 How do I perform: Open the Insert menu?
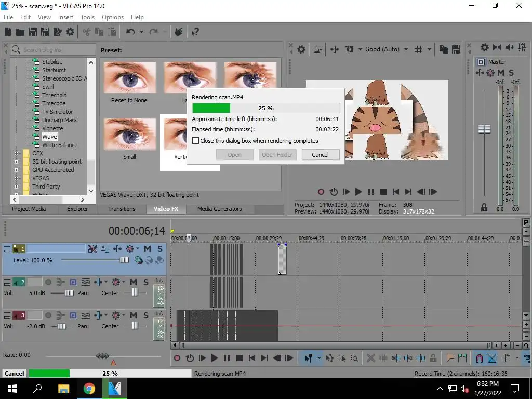[x=65, y=17]
